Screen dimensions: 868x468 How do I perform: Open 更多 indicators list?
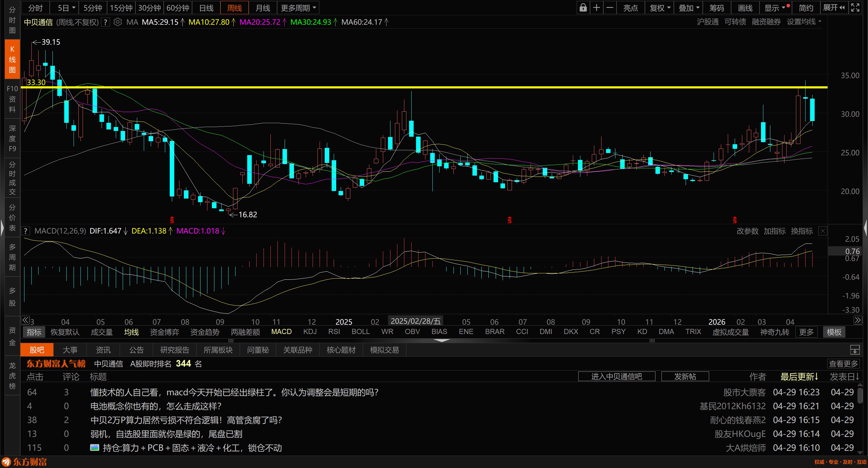pos(806,332)
